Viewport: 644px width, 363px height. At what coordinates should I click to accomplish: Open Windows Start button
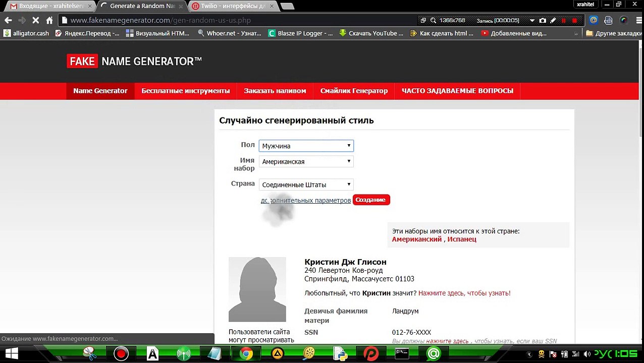[x=11, y=354]
